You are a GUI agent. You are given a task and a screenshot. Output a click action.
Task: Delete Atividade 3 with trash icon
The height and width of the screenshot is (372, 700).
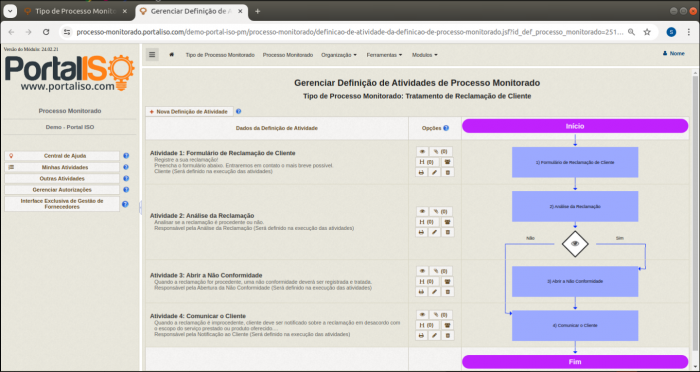[x=448, y=292]
